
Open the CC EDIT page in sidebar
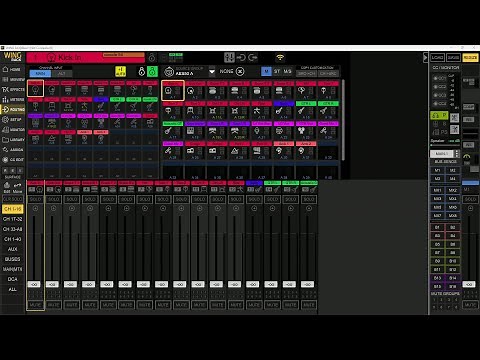click(12, 159)
